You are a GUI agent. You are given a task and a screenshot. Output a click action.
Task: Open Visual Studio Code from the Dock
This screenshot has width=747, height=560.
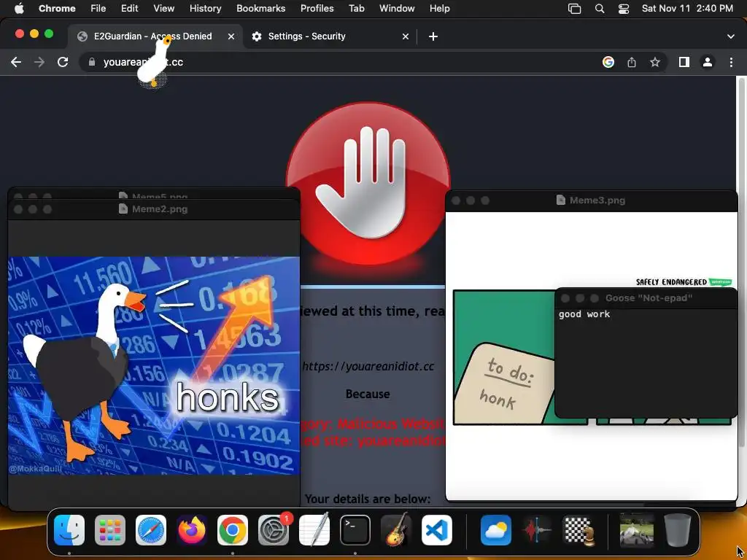[x=437, y=530]
